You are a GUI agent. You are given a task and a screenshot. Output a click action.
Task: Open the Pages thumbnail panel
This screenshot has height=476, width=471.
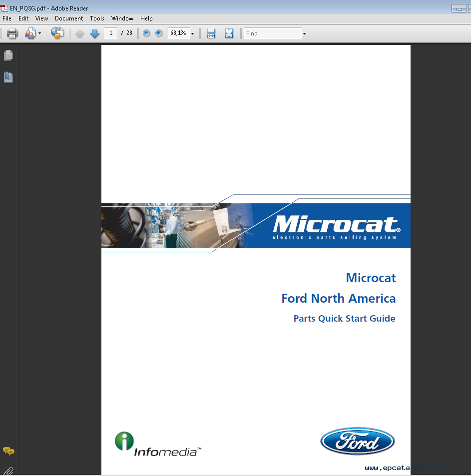[x=8, y=55]
